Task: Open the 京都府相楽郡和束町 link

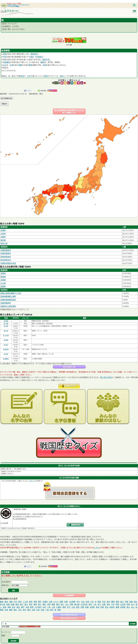Action: click(8, 300)
